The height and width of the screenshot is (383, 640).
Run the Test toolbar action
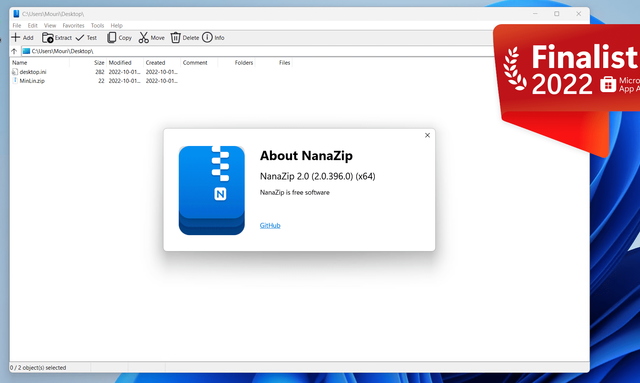(x=86, y=38)
